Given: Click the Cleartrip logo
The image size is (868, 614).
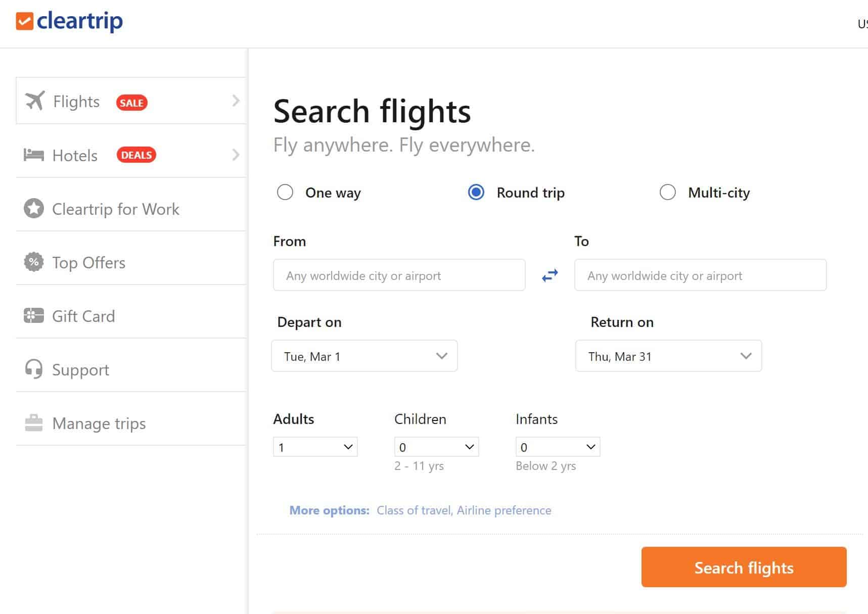Looking at the screenshot, I should pyautogui.click(x=69, y=21).
